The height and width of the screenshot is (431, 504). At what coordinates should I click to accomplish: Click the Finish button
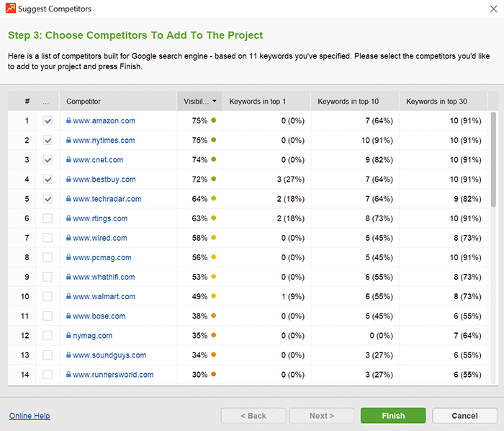tap(393, 416)
